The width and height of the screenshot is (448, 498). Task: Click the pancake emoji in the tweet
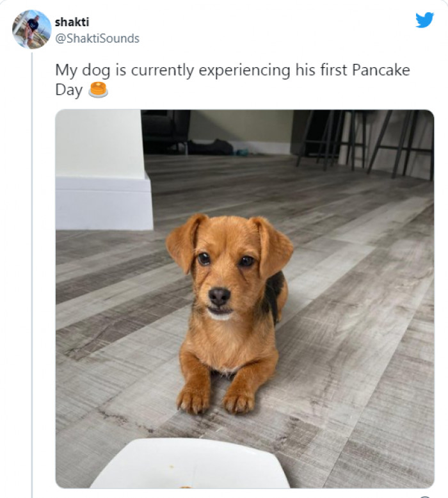tap(98, 90)
